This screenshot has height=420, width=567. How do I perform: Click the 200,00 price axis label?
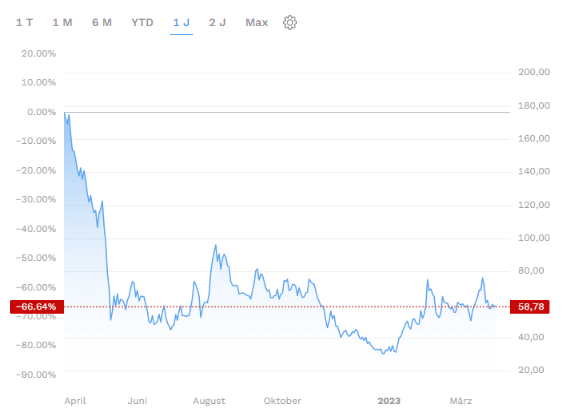coord(534,72)
